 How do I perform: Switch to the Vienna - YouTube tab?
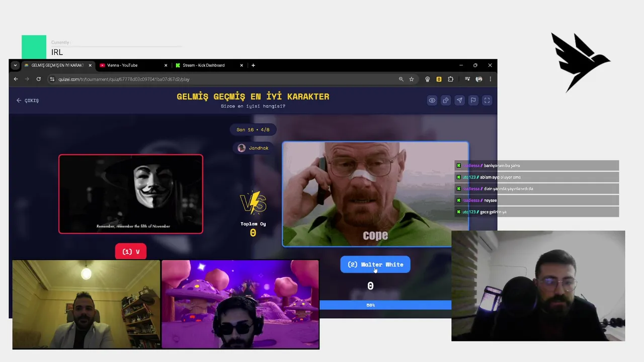[133, 65]
